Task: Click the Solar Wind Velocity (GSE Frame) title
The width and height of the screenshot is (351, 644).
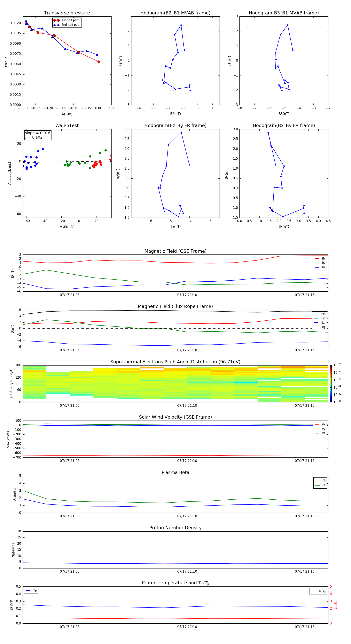Action: tap(175, 417)
